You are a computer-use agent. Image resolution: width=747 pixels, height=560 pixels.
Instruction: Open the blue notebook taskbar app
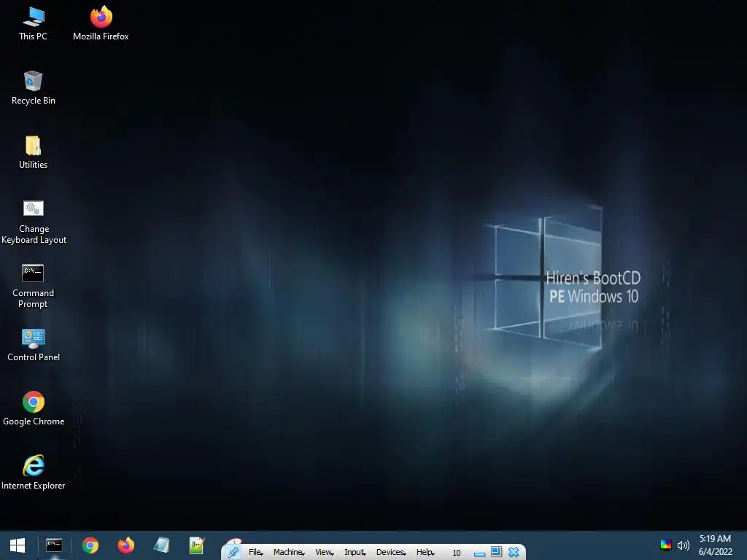pyautogui.click(x=161, y=545)
